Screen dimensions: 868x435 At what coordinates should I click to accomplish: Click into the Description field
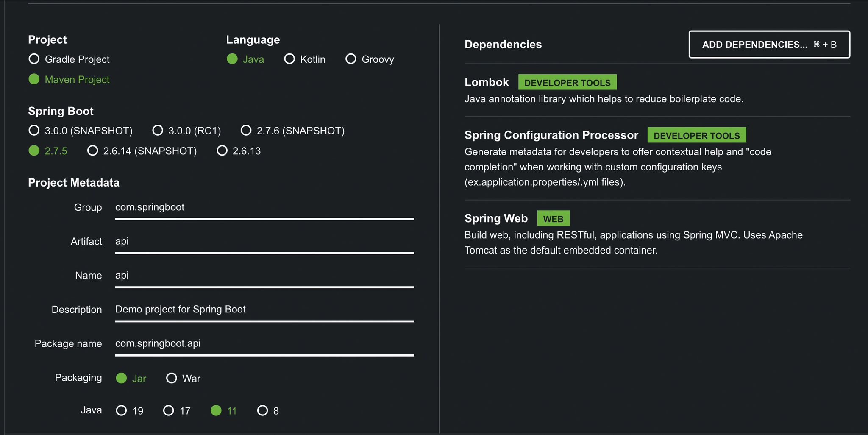(x=264, y=310)
